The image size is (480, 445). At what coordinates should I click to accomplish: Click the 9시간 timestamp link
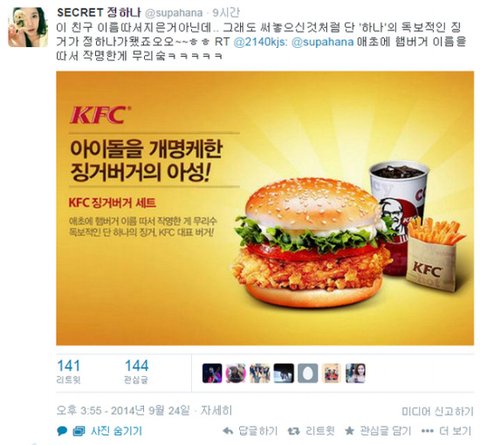226,13
